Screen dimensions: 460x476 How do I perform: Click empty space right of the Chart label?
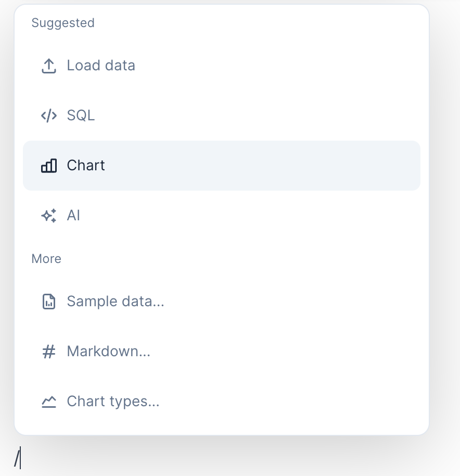(260, 166)
